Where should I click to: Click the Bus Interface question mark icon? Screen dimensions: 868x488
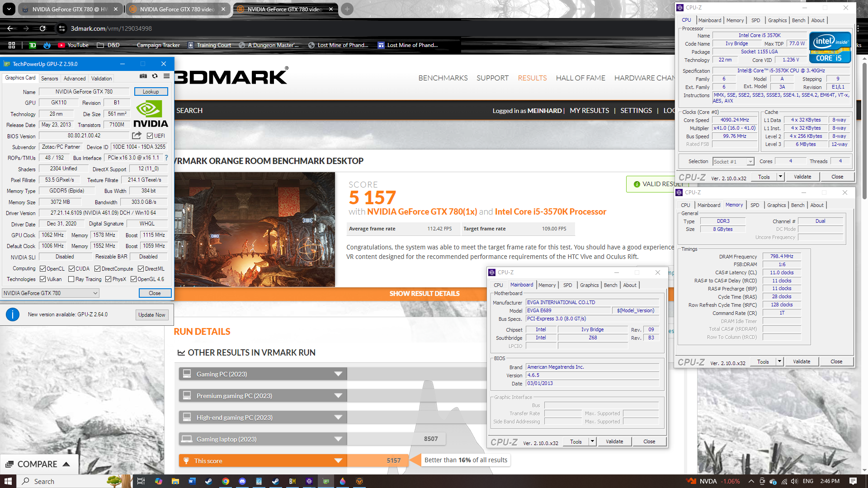166,158
